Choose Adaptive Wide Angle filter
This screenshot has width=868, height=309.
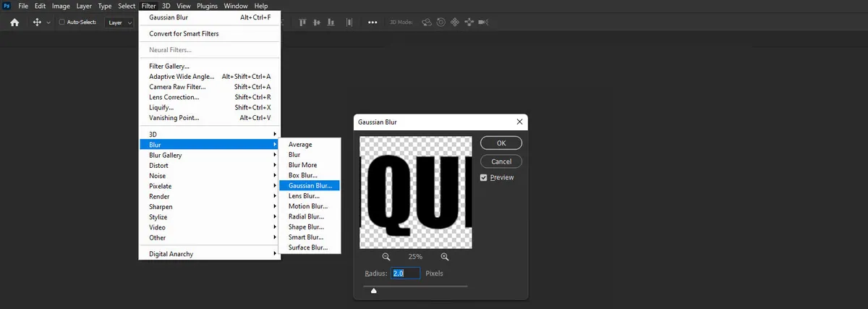pyautogui.click(x=210, y=76)
